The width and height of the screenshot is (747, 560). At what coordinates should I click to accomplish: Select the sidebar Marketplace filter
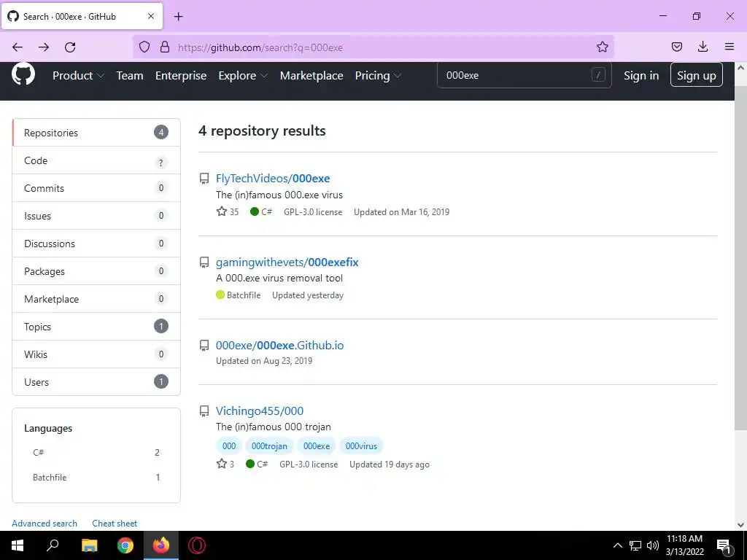[96, 298]
